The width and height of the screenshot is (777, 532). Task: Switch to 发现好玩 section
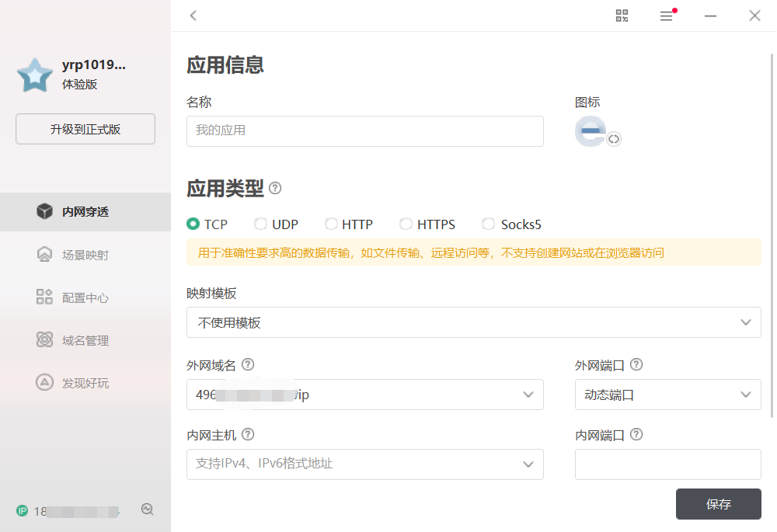coord(85,383)
